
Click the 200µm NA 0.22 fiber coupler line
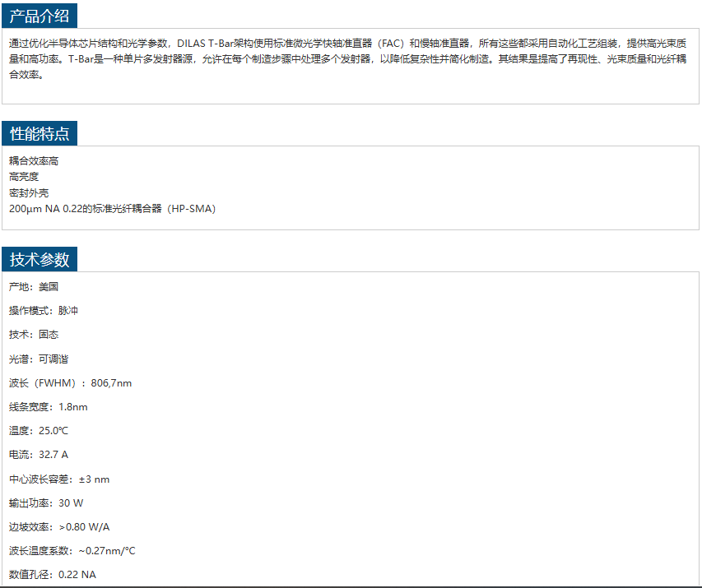pyautogui.click(x=112, y=209)
